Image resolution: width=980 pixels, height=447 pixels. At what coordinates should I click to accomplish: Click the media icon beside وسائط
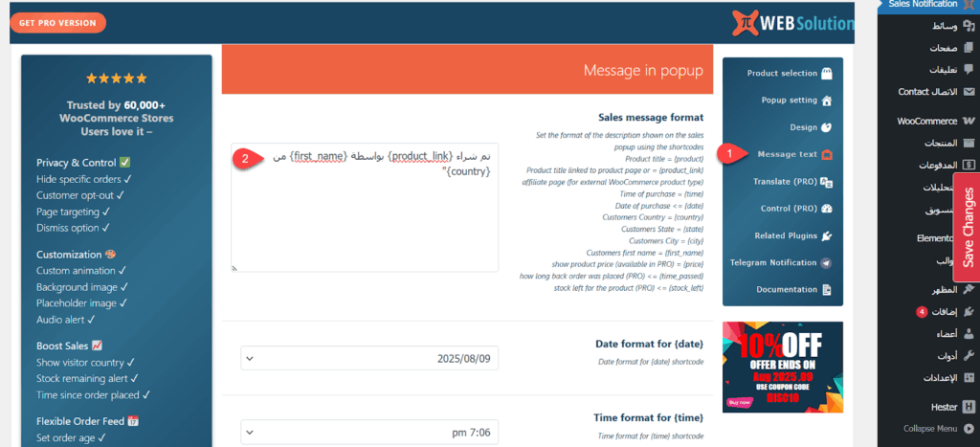(969, 26)
